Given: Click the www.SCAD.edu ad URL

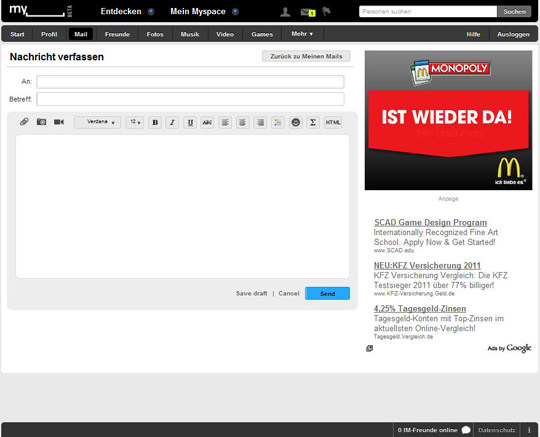Looking at the screenshot, I should click(394, 250).
